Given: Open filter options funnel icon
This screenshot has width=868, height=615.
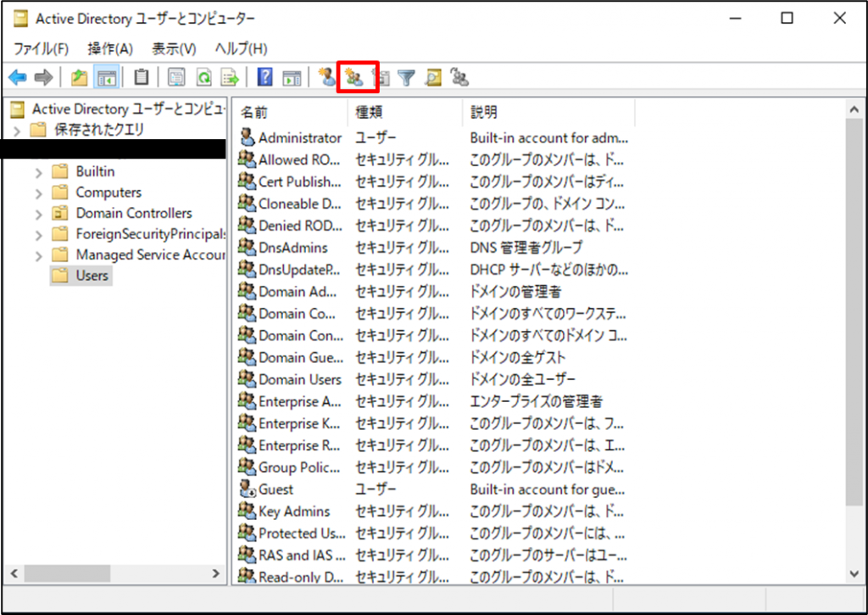Looking at the screenshot, I should pyautogui.click(x=407, y=77).
